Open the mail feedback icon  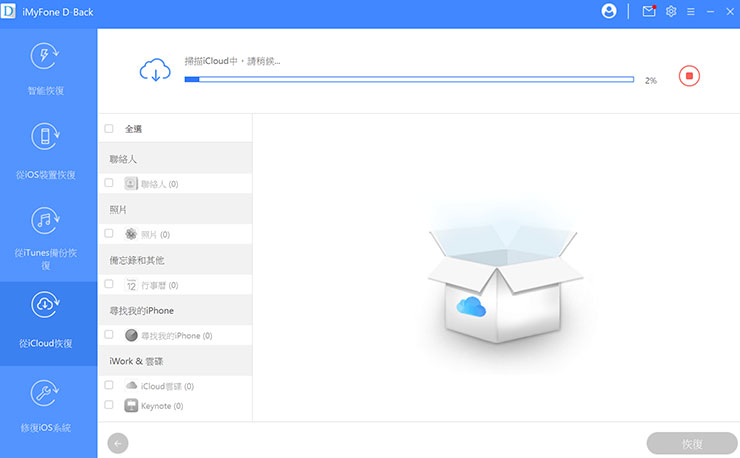(x=648, y=11)
